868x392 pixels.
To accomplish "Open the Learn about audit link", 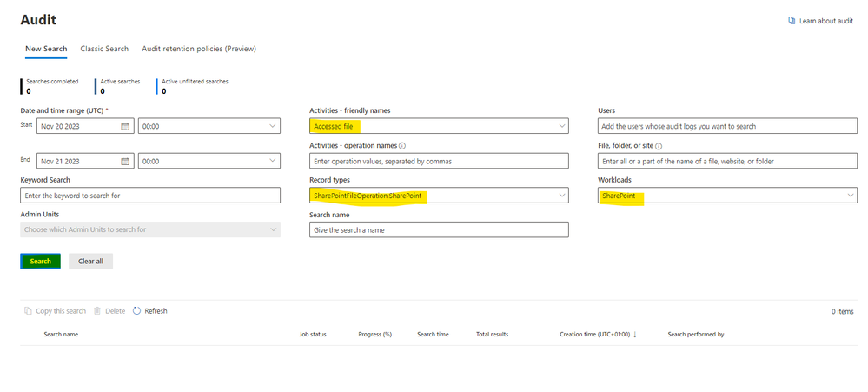I will pos(826,21).
